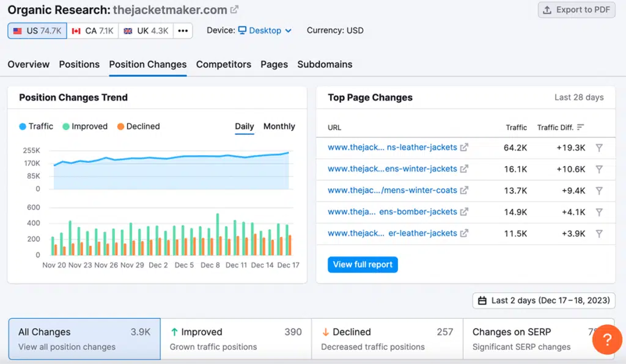Click the three-dot icon beside the country tabs
The height and width of the screenshot is (364, 626).
click(183, 30)
